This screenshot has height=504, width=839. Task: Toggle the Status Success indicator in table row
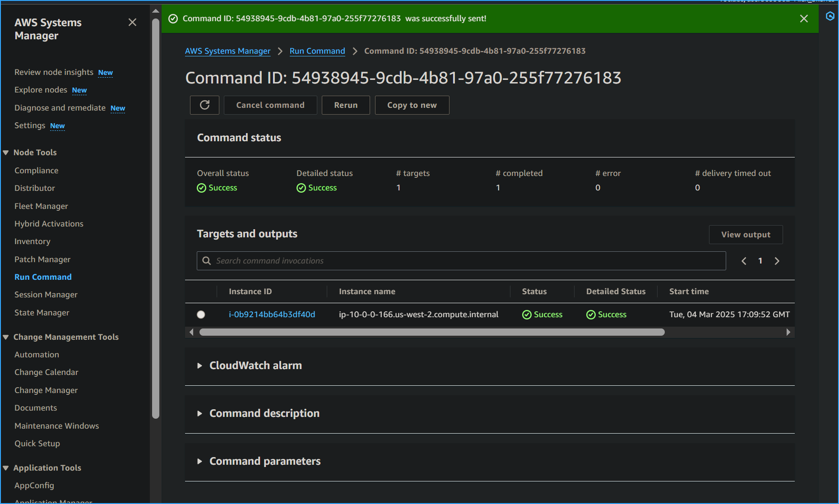tap(527, 314)
